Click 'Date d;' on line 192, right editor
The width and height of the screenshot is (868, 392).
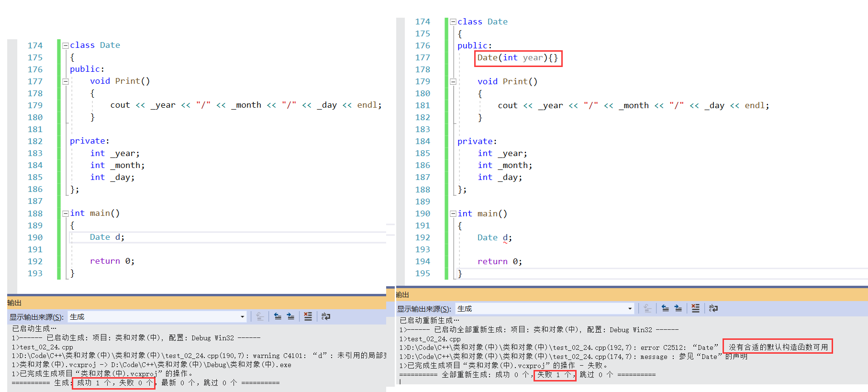(495, 237)
